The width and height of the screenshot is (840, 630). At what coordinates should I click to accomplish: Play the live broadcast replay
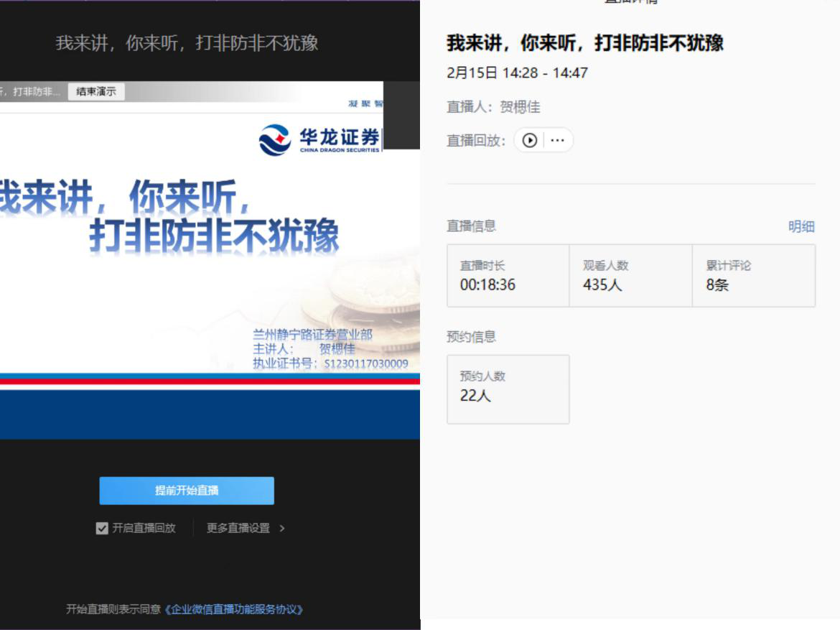[x=530, y=141]
